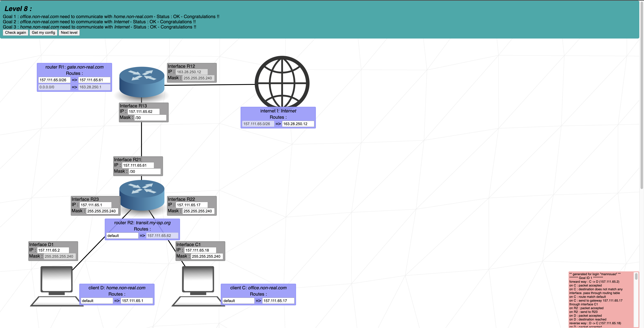The image size is (644, 328).
Task: Click the Interface R13 mask field
Action: [x=150, y=117]
